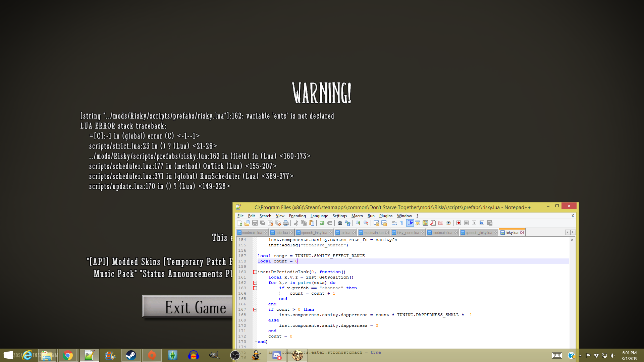Switch to the speech_risky.lua tab
The width and height of the screenshot is (644, 362).
click(x=478, y=233)
